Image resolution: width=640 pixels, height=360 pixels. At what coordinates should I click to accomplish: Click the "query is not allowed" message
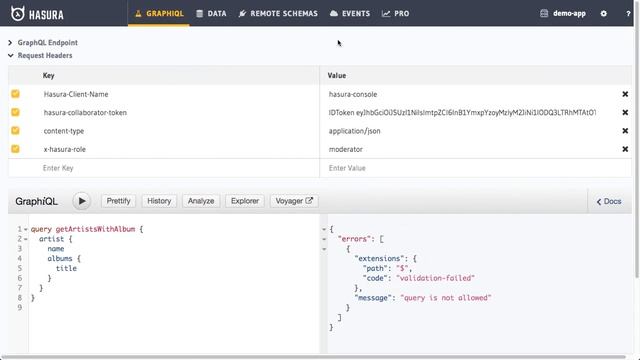coord(446,298)
